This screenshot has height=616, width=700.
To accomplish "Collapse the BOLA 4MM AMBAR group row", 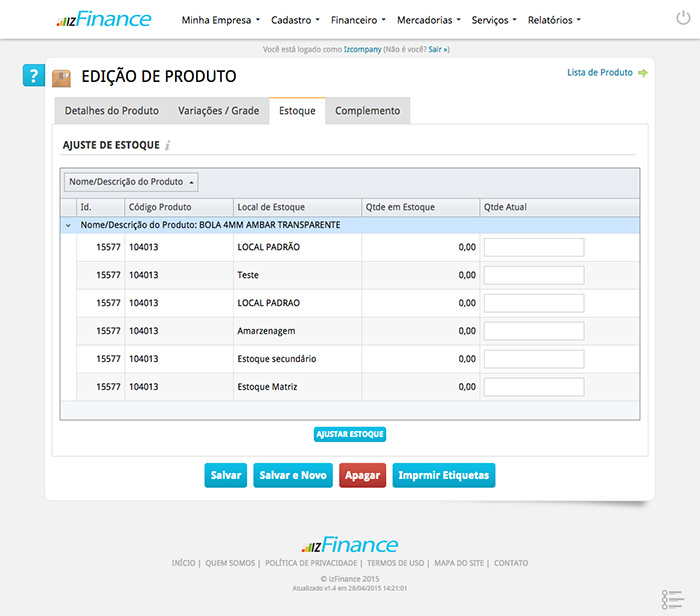I will pyautogui.click(x=68, y=226).
